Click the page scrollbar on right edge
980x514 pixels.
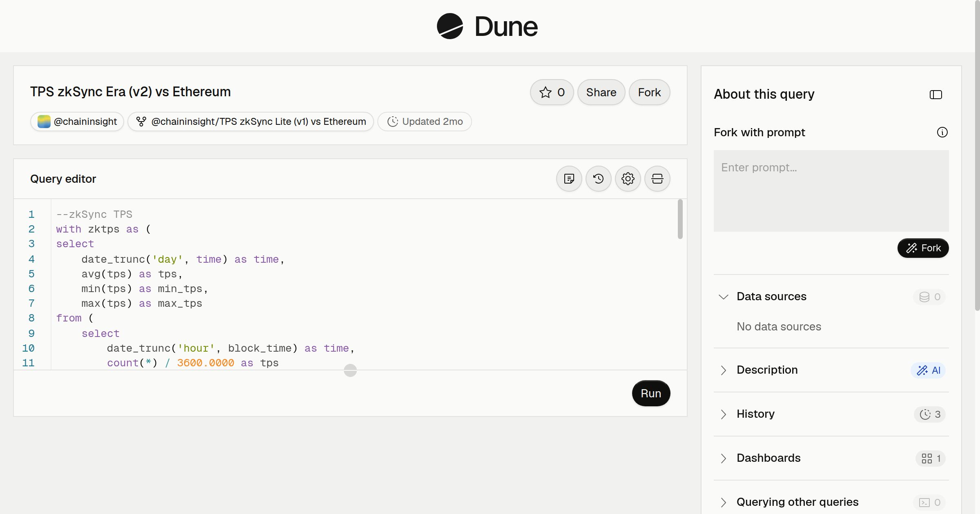(x=977, y=155)
